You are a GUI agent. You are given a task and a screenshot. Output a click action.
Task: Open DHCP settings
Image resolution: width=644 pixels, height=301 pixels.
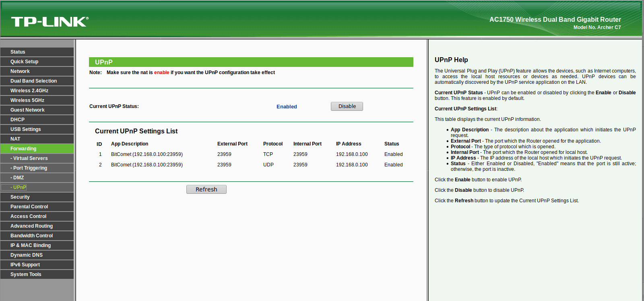click(x=37, y=120)
